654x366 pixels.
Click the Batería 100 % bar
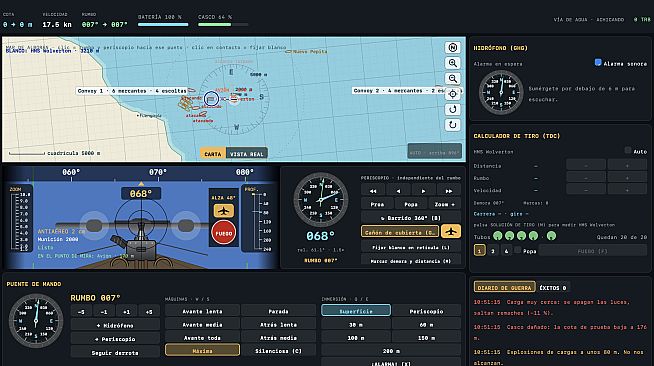pyautogui.click(x=163, y=25)
